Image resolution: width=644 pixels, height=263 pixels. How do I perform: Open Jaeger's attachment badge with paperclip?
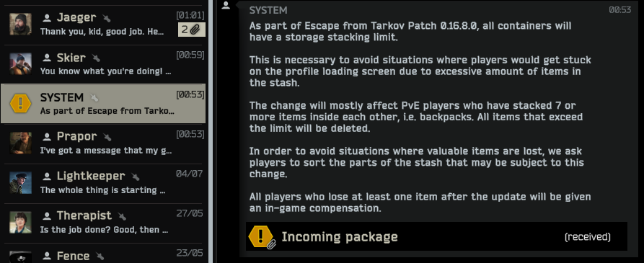pyautogui.click(x=191, y=30)
